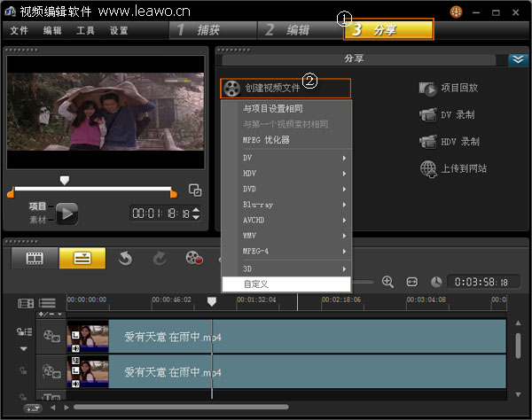This screenshot has width=532, height=420.
Task: Toggle ripple editing lock on video track
Action: point(25,331)
